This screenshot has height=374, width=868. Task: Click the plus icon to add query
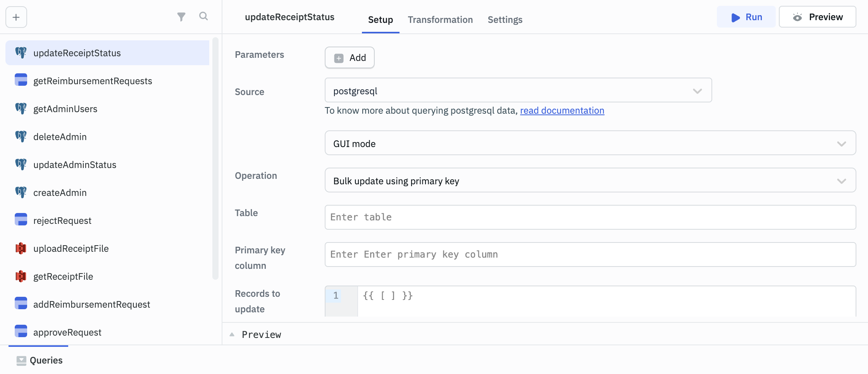tap(16, 17)
